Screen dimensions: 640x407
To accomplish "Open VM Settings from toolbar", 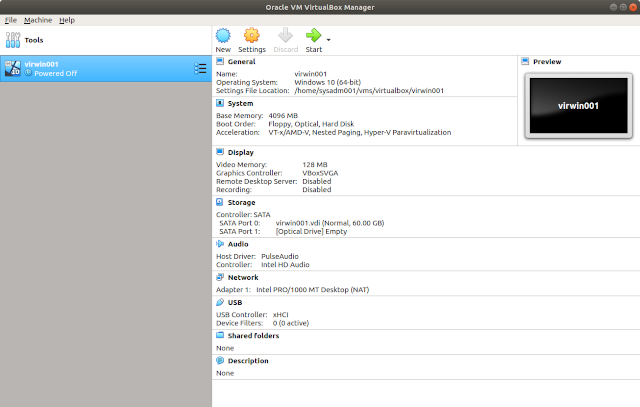I will coord(252,37).
